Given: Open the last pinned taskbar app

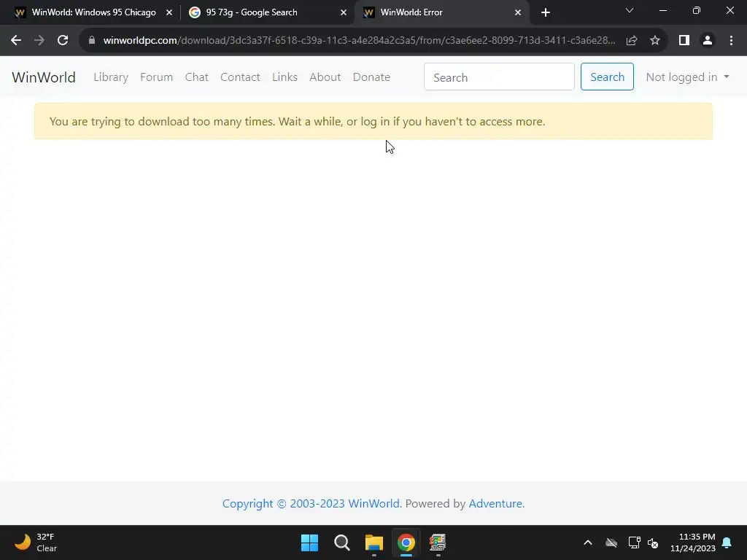Looking at the screenshot, I should point(438,542).
